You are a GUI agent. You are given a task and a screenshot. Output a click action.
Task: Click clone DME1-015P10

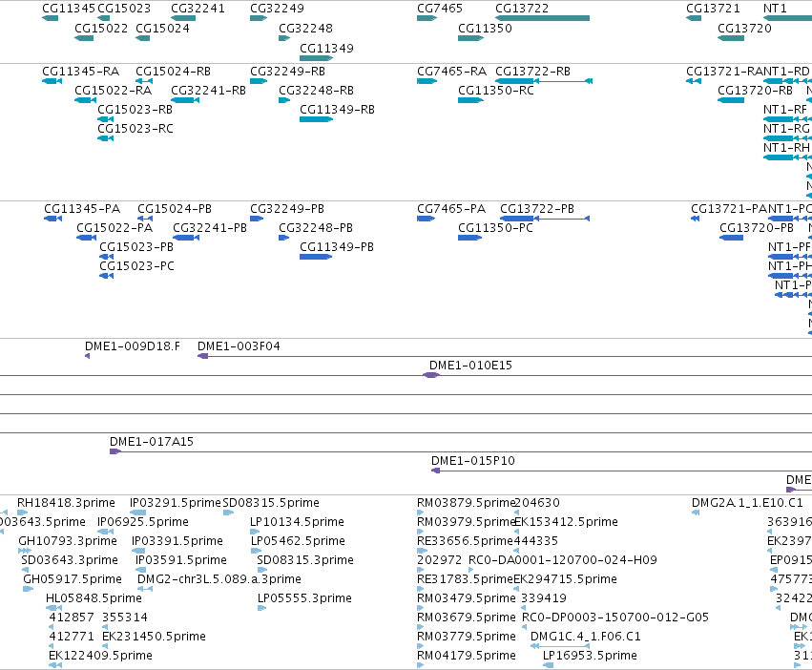pos(473,460)
